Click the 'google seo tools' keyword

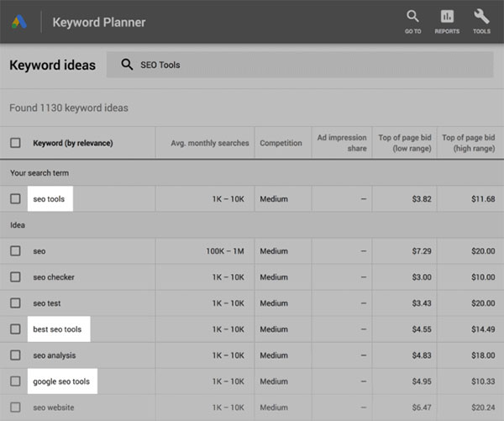point(61,382)
